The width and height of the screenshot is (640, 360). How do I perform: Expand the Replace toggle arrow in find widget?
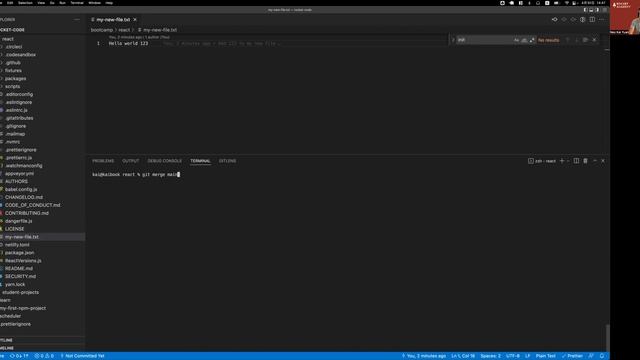click(x=453, y=40)
